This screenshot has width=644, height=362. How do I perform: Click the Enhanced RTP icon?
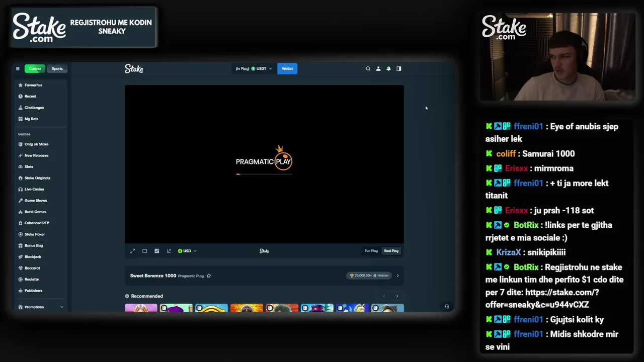tap(21, 223)
